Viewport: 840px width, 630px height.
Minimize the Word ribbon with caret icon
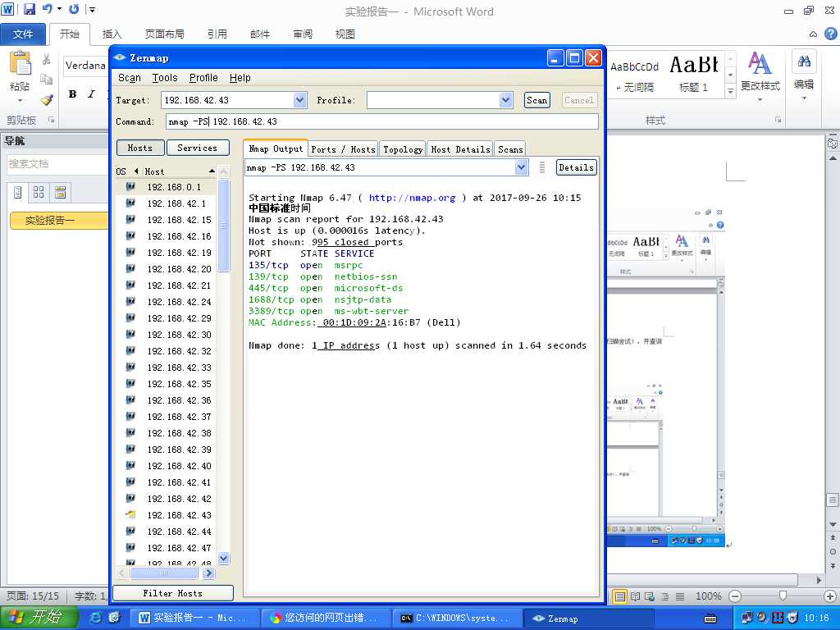point(813,34)
